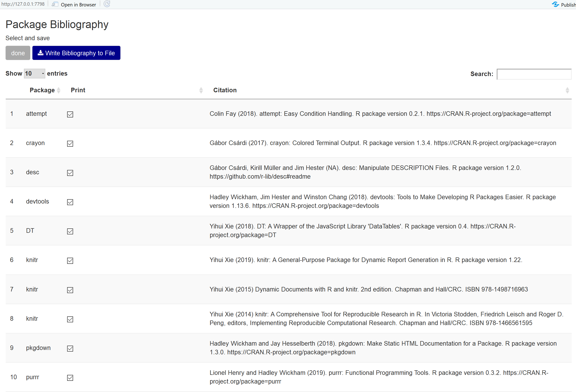
Task: Click the desc package name cell
Action: (x=32, y=172)
